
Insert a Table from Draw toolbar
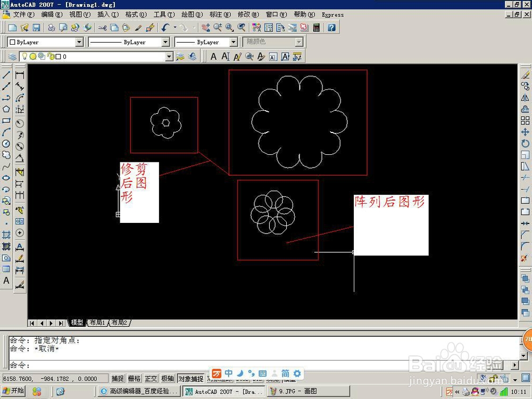pos(6,269)
